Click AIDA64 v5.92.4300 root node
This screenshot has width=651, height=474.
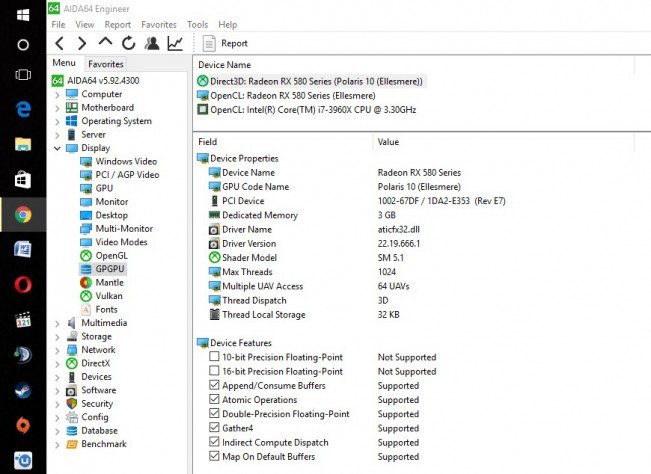pos(96,81)
